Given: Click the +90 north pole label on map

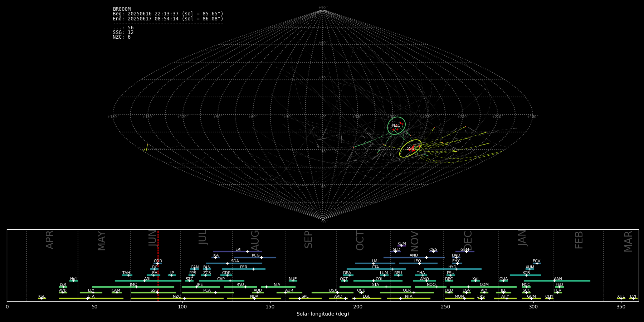Looking at the screenshot, I should click(322, 8).
